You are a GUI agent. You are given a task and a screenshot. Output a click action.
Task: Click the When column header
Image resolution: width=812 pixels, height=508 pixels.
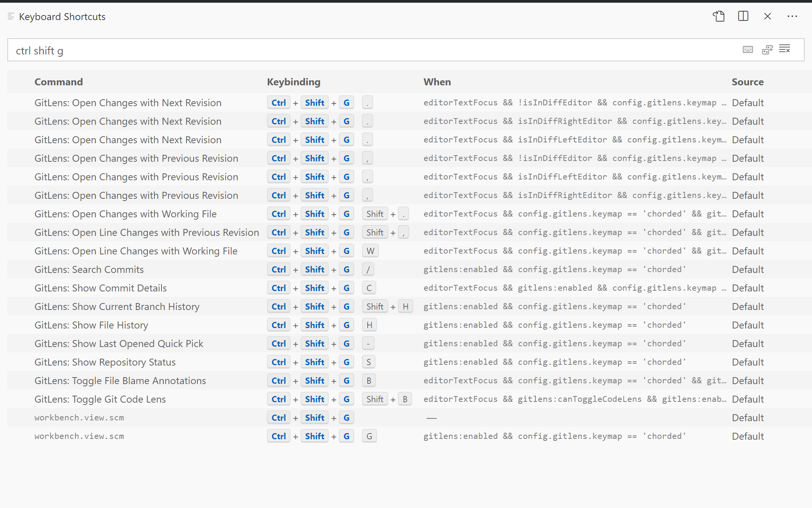tap(437, 82)
